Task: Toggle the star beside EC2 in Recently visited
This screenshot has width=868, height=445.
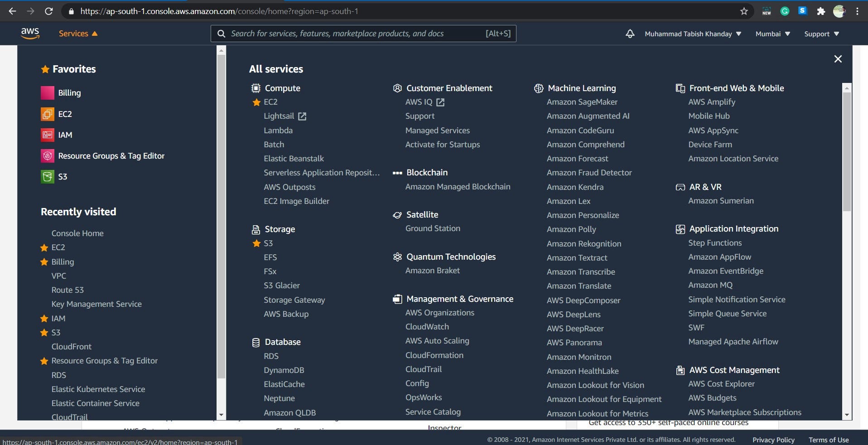Action: [44, 247]
